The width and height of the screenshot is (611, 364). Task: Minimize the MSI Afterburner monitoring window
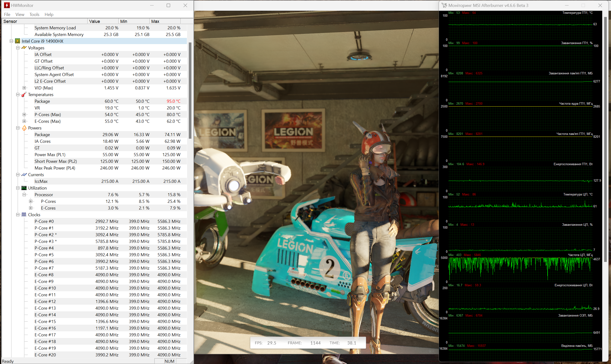point(567,5)
